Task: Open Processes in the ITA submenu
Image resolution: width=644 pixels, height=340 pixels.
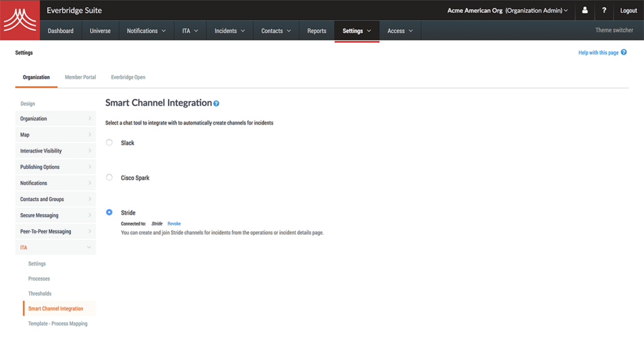Action: point(39,279)
